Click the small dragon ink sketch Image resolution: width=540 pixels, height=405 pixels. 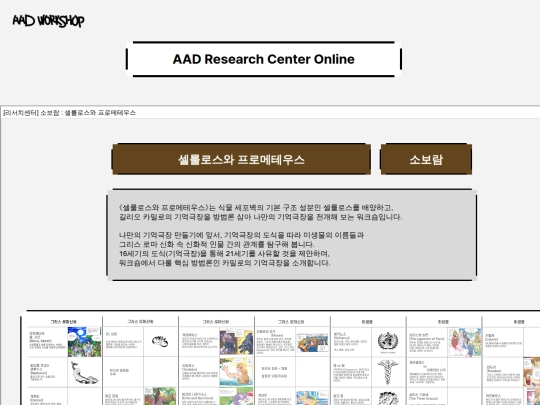coord(159,341)
